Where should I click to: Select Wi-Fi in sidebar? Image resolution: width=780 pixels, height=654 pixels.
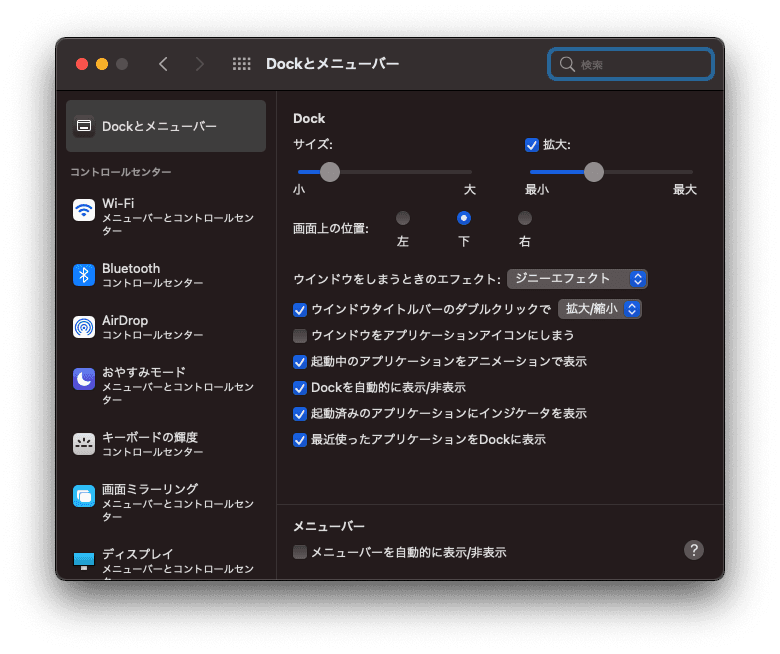coord(166,216)
